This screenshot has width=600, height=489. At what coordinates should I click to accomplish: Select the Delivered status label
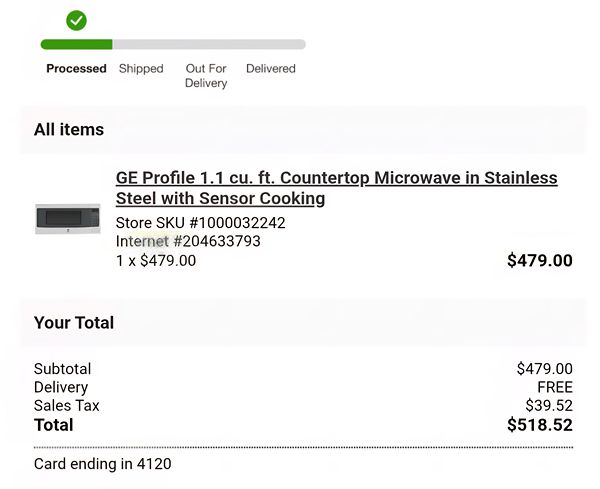271,68
